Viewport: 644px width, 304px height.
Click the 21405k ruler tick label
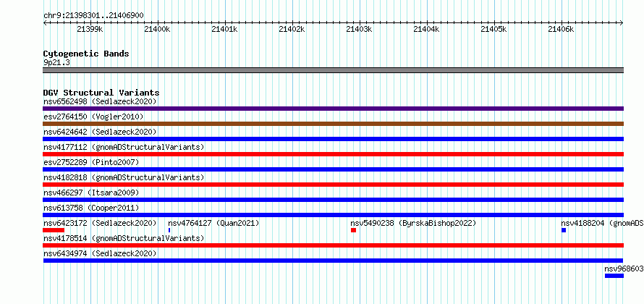493,29
